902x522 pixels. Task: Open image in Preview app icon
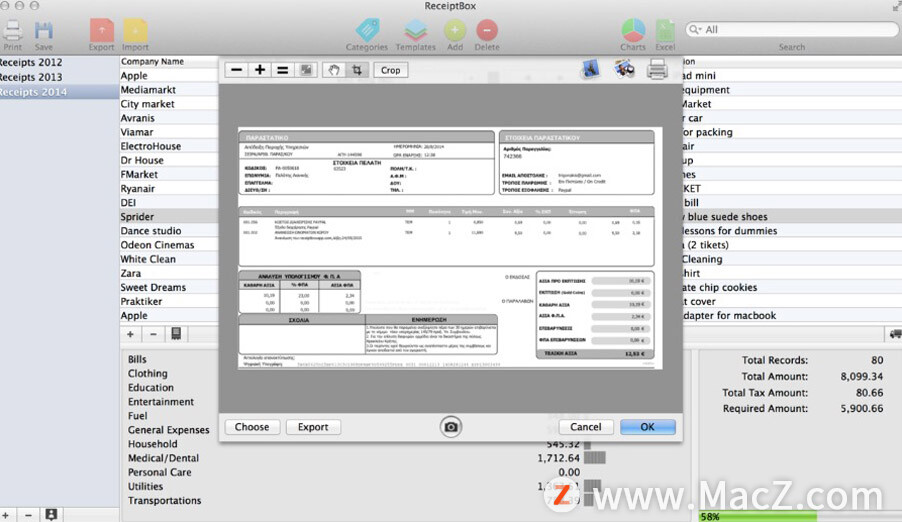591,69
